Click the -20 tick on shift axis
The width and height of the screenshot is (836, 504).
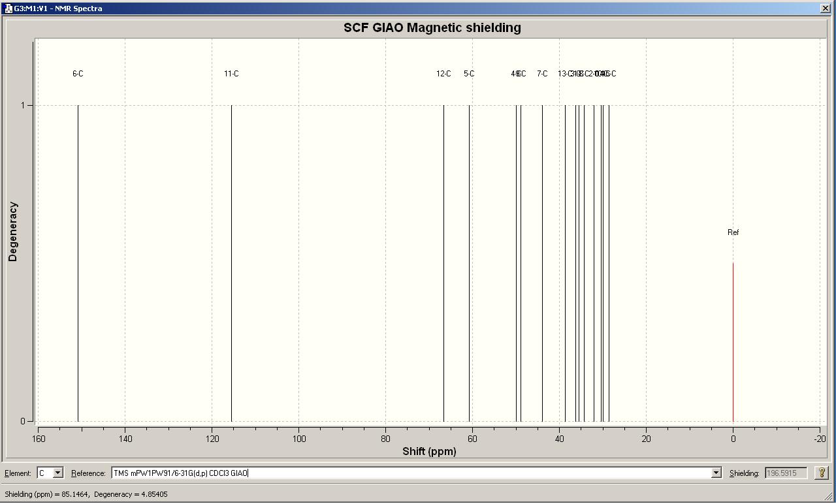[x=819, y=439]
